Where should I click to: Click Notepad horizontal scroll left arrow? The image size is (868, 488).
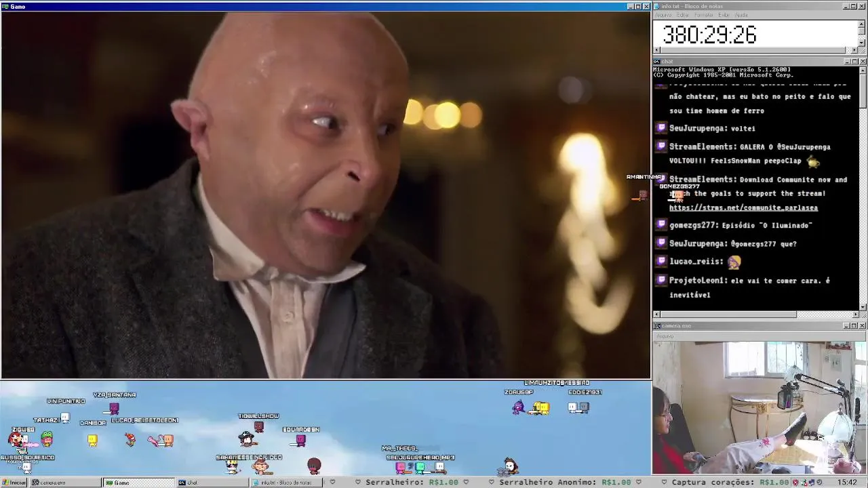point(656,50)
